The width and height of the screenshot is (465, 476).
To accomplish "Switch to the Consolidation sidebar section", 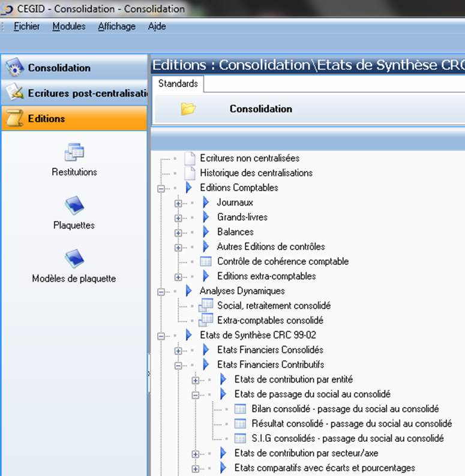I will 74,67.
